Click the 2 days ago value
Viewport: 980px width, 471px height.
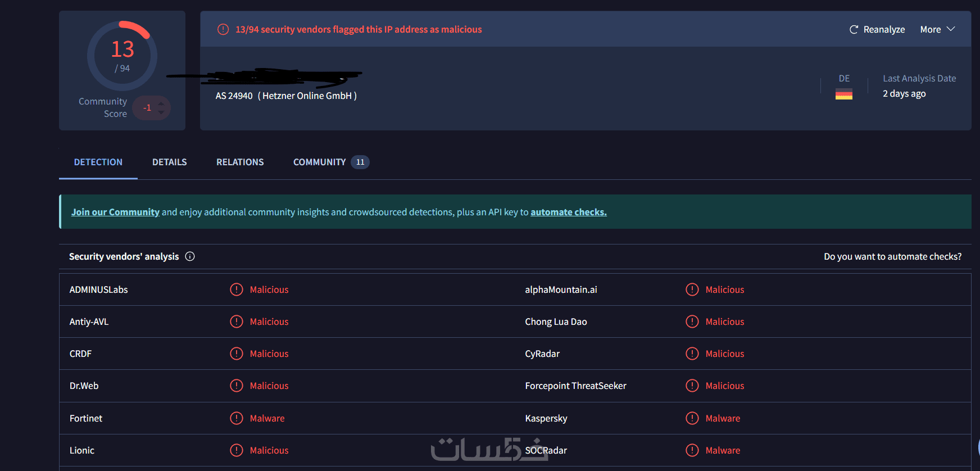tap(904, 93)
